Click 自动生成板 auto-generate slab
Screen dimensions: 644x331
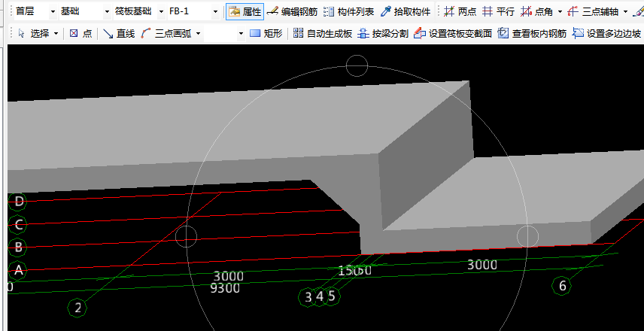click(323, 34)
